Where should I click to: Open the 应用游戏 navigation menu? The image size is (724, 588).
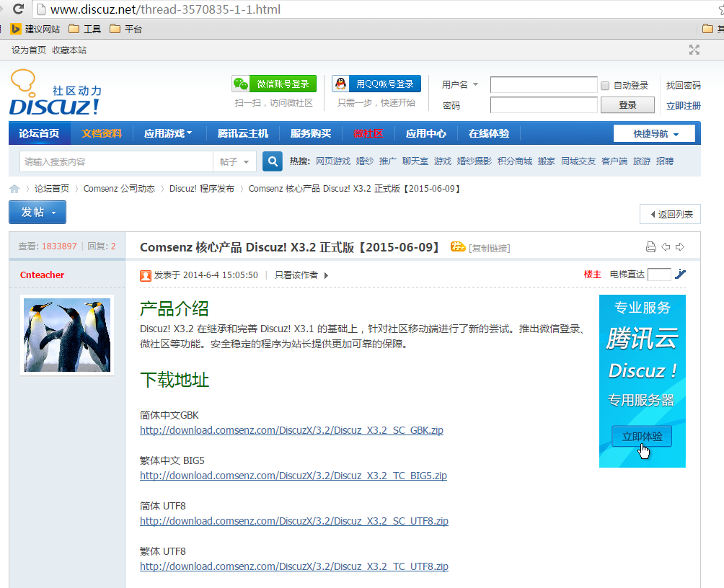click(x=167, y=133)
